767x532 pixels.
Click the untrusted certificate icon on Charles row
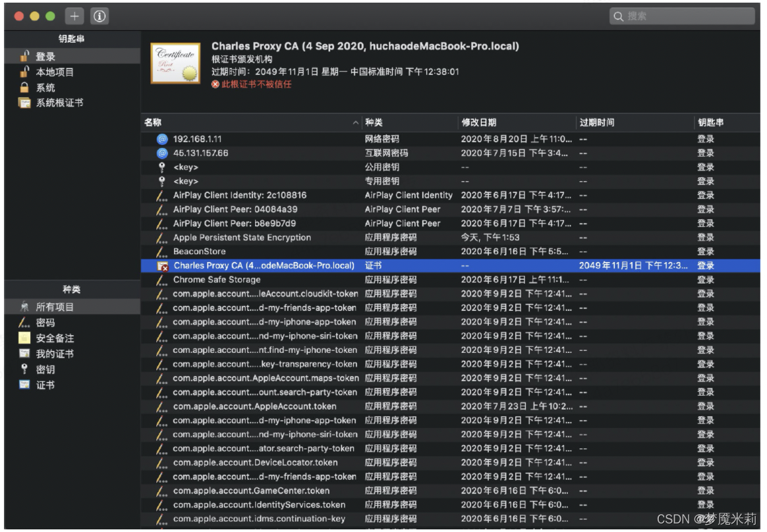coord(162,266)
